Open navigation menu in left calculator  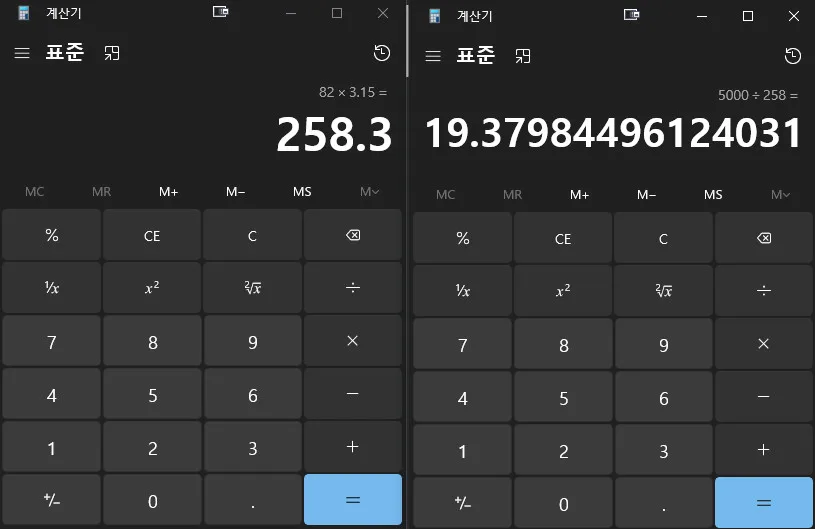point(22,53)
